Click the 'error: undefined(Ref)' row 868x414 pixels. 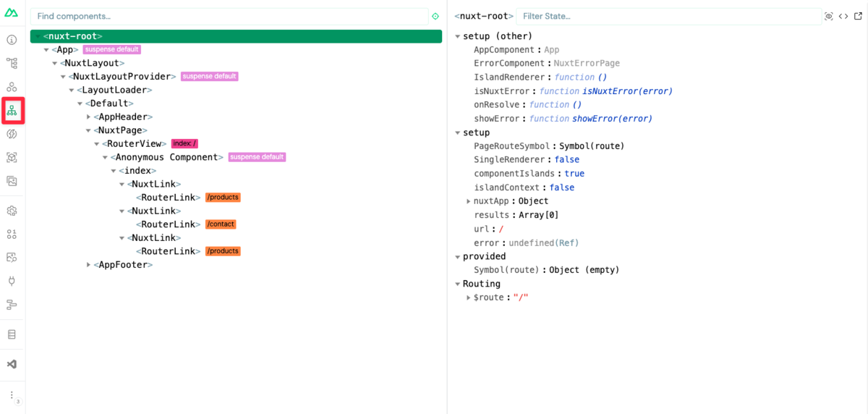527,242
